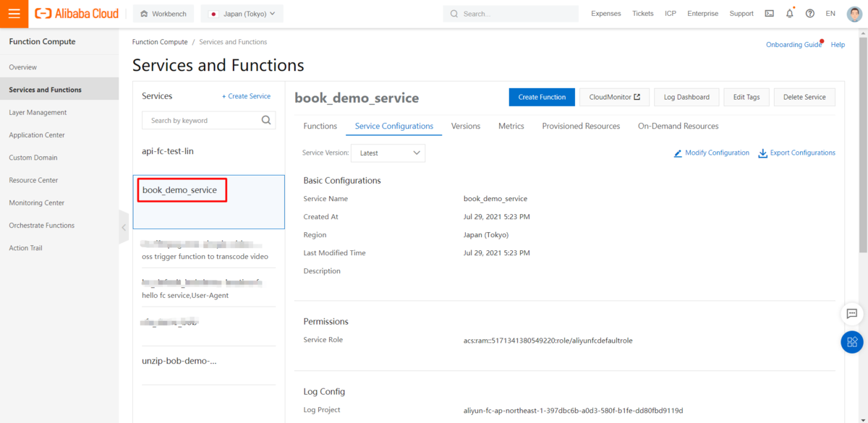
Task: Open the notifications bell
Action: 789,14
